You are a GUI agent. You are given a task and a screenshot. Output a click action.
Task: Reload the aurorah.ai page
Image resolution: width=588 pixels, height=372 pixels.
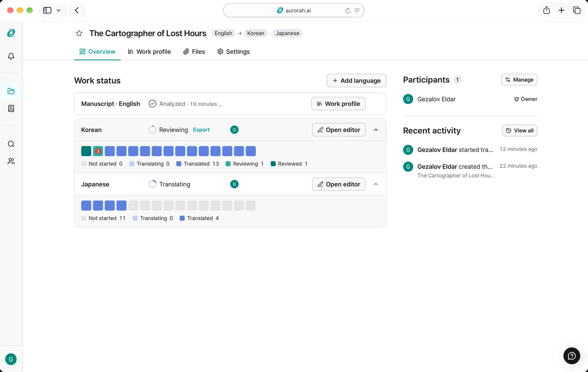pos(348,11)
